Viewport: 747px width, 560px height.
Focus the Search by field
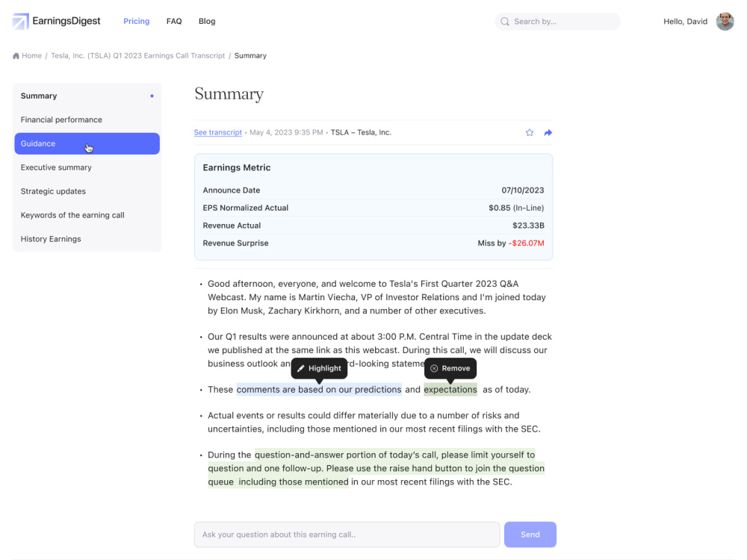(x=558, y=22)
